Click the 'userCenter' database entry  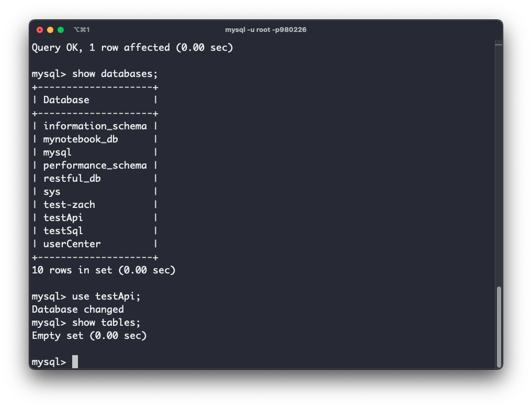72,244
